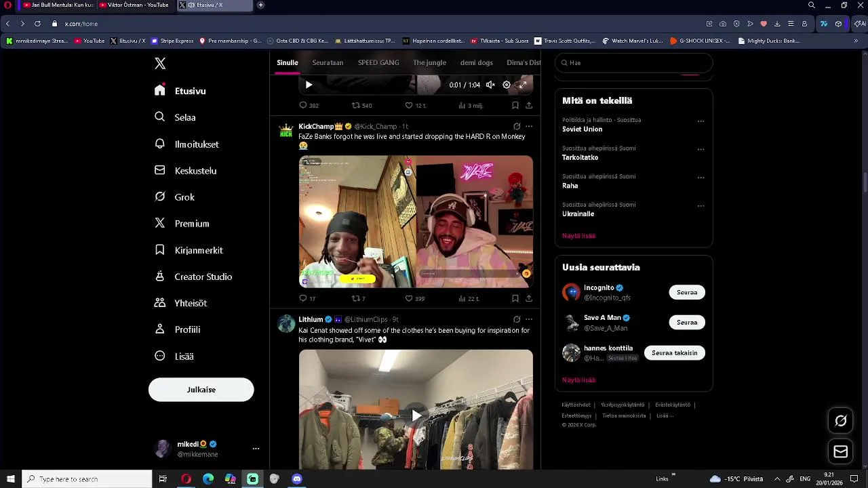Image resolution: width=868 pixels, height=488 pixels.
Task: Open KickChamp post video thumbnail
Action: pyautogui.click(x=416, y=222)
